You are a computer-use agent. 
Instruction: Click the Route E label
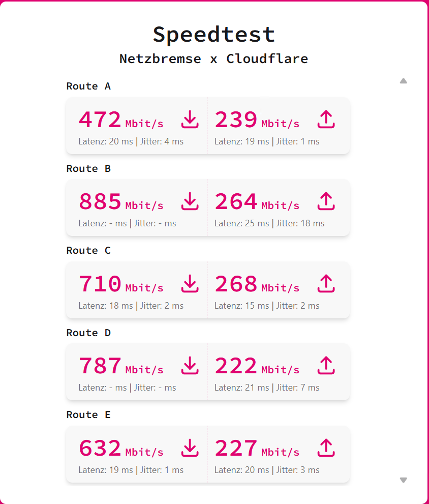[88, 414]
